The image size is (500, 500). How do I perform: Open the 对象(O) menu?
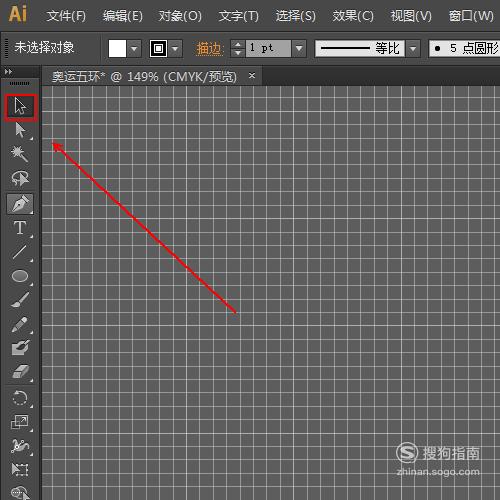[x=180, y=16]
